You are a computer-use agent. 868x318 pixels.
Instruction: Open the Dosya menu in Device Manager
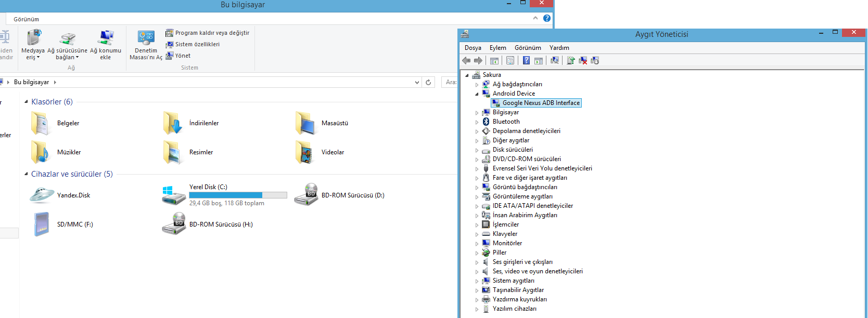pos(473,48)
